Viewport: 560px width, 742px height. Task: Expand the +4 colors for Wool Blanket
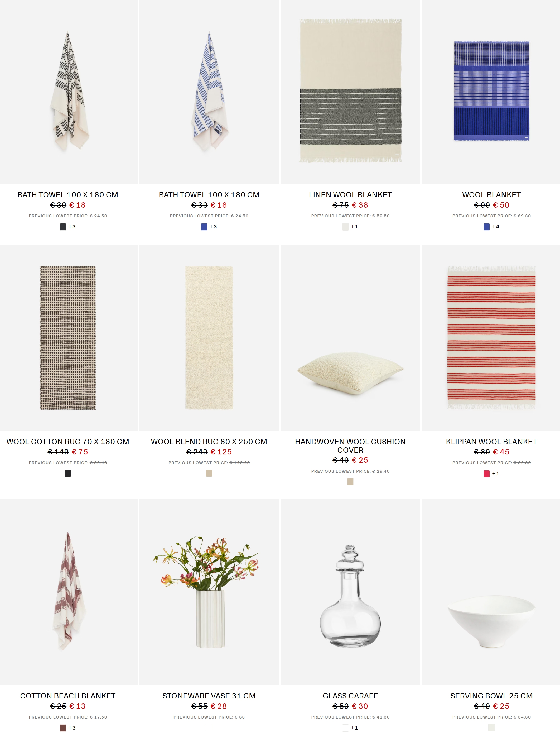coord(496,227)
